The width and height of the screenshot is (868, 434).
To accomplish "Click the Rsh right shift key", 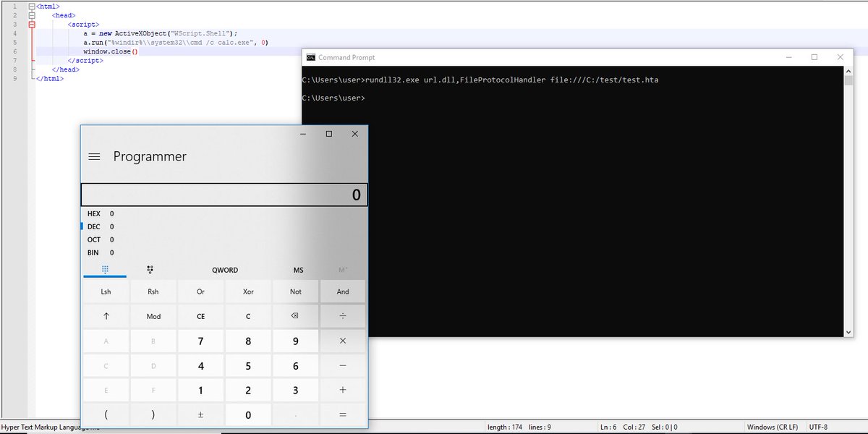I will point(153,292).
